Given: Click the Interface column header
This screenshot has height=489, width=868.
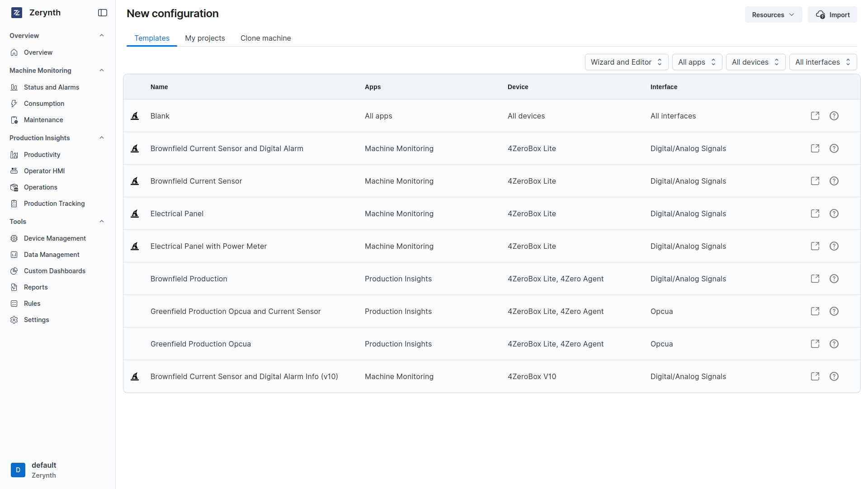Looking at the screenshot, I should 664,87.
